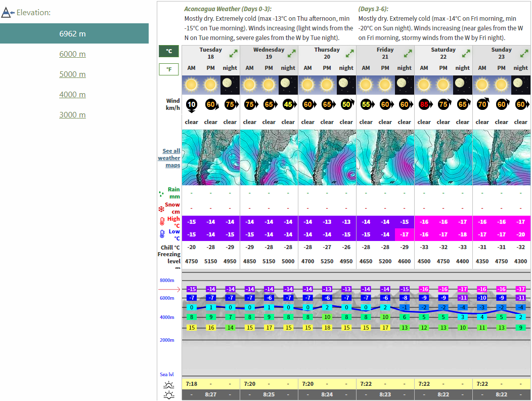
Task: Click the blue thermometer Low icon
Action: [x=162, y=234]
